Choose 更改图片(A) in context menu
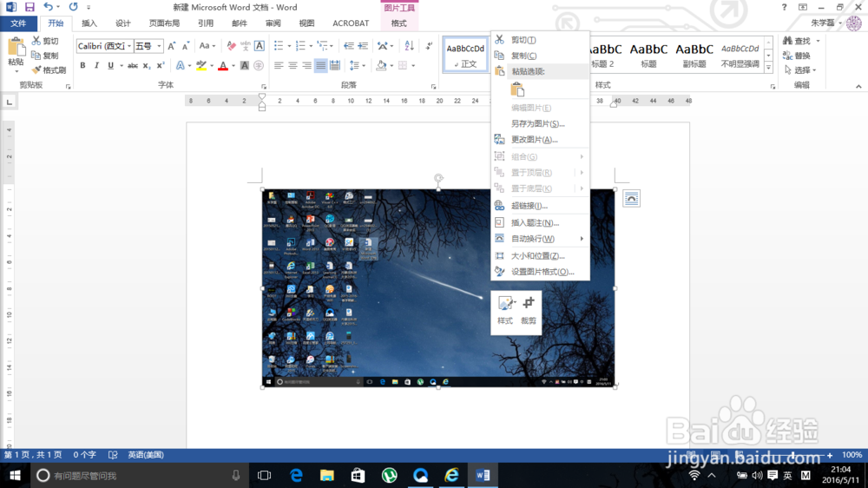Screen dimensions: 868x488 click(540, 140)
